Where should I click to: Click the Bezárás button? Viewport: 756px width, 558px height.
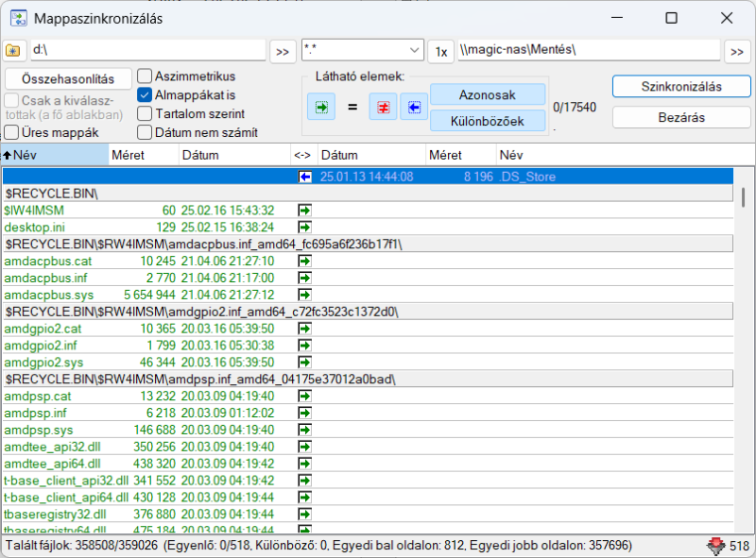click(x=681, y=117)
